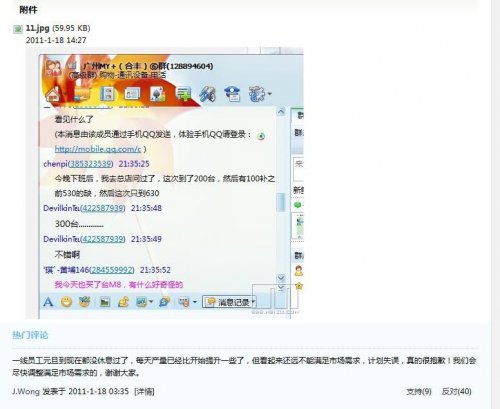Launch the group games spade card icon

[x=158, y=94]
